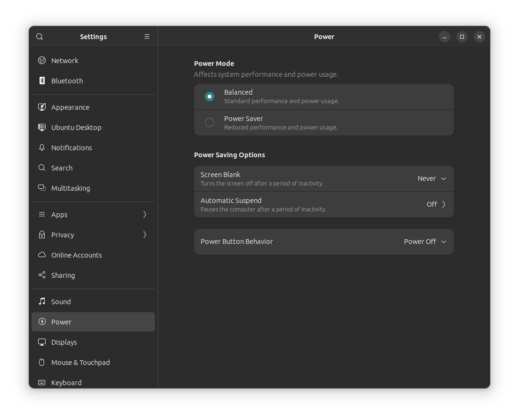The width and height of the screenshot is (519, 420).
Task: Click the Notifications bell icon
Action: (42, 148)
